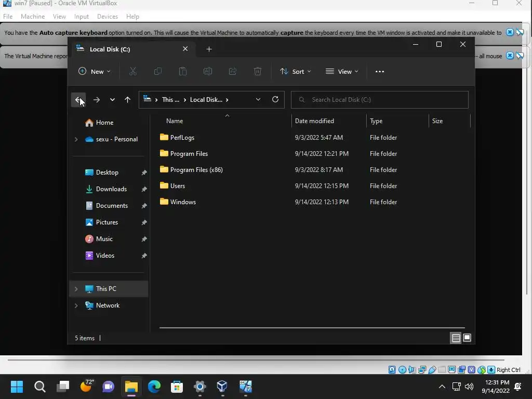Switch to large thumbnails view icon
The width and height of the screenshot is (532, 399).
[467, 338]
